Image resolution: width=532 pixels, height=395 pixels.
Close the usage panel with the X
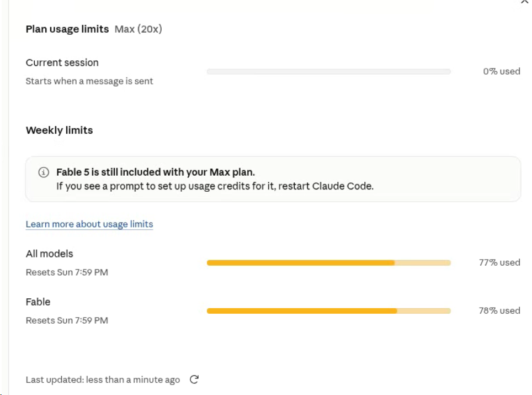[524, 2]
